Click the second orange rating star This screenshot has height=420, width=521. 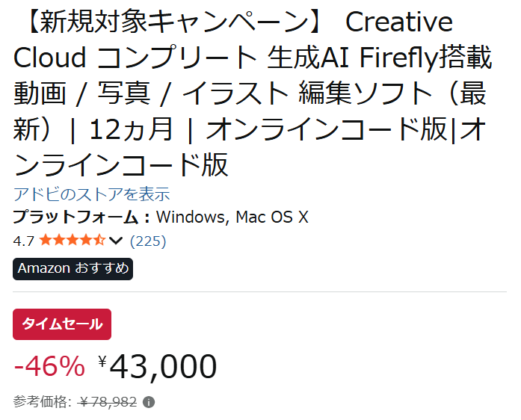pos(59,241)
